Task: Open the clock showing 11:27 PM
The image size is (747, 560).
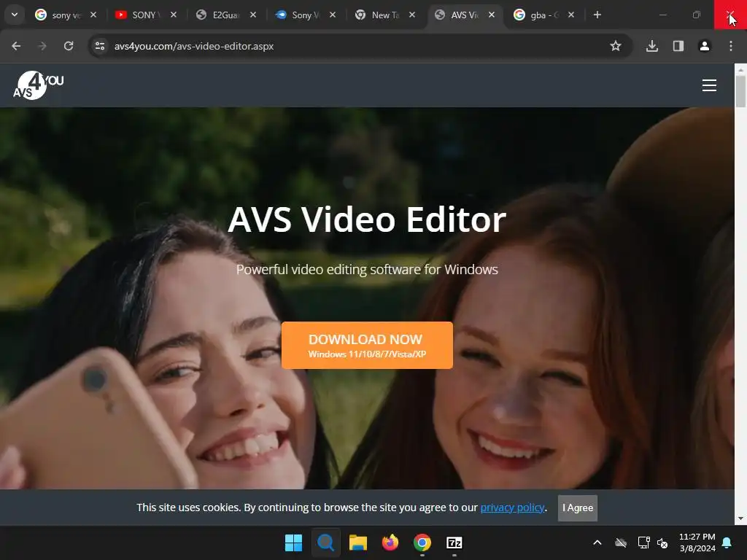Action: [x=697, y=542]
